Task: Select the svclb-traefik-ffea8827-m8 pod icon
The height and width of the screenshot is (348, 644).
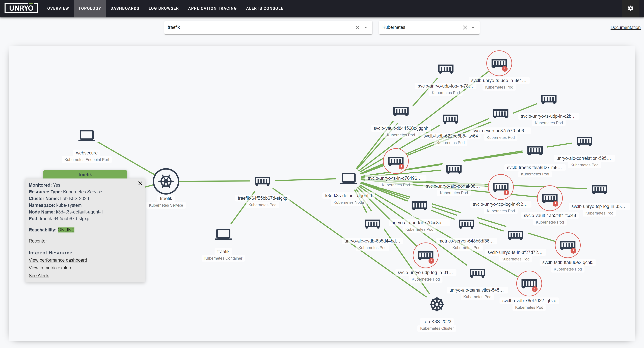Action: 535,150
